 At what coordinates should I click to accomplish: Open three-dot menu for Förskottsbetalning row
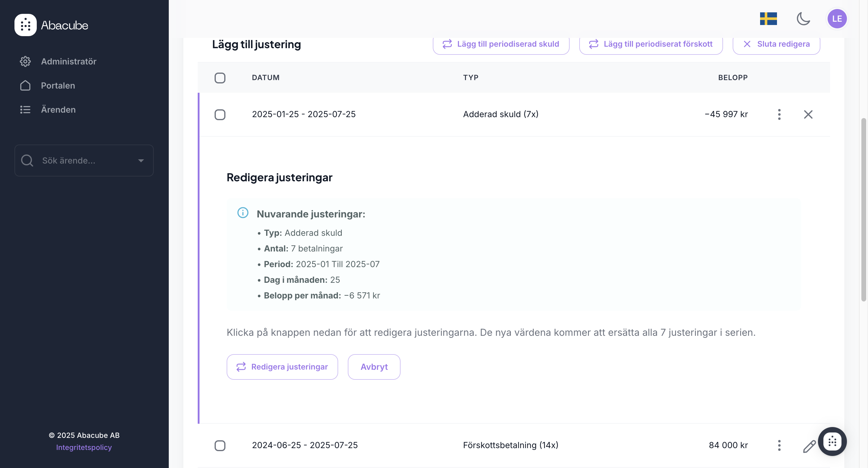[x=779, y=445]
